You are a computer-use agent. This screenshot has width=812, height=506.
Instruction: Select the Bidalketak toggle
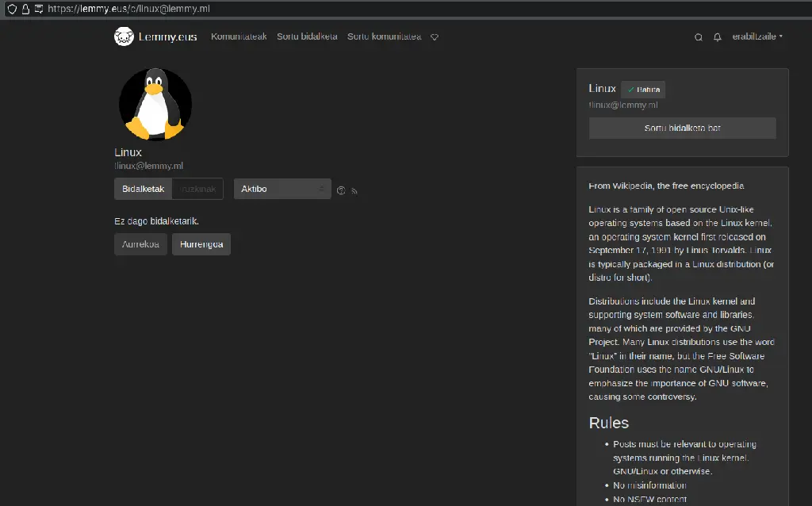pyautogui.click(x=143, y=189)
